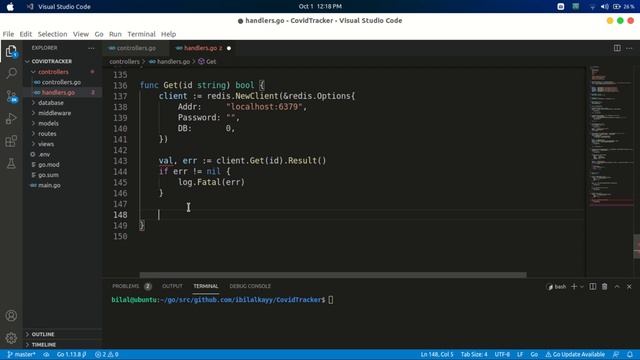Image resolution: width=640 pixels, height=360 pixels.
Task: Switch to the controllers.go editor tab
Action: [x=135, y=48]
